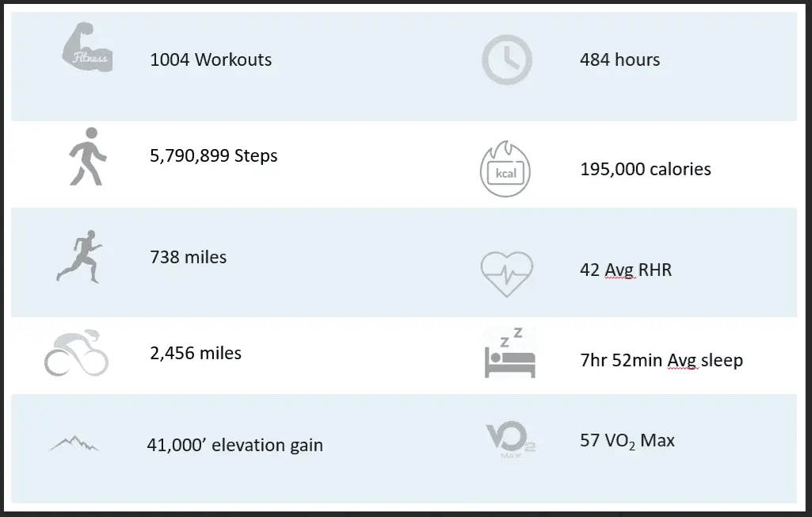Select the '42 Avg RHR' text
Image resolution: width=812 pixels, height=517 pixels.
pos(625,270)
